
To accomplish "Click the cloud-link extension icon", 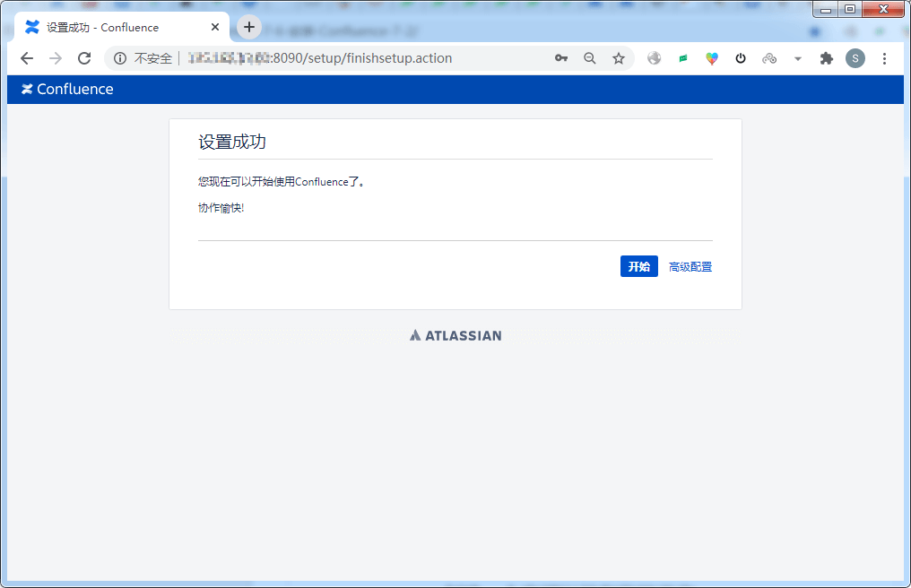I will 769,58.
